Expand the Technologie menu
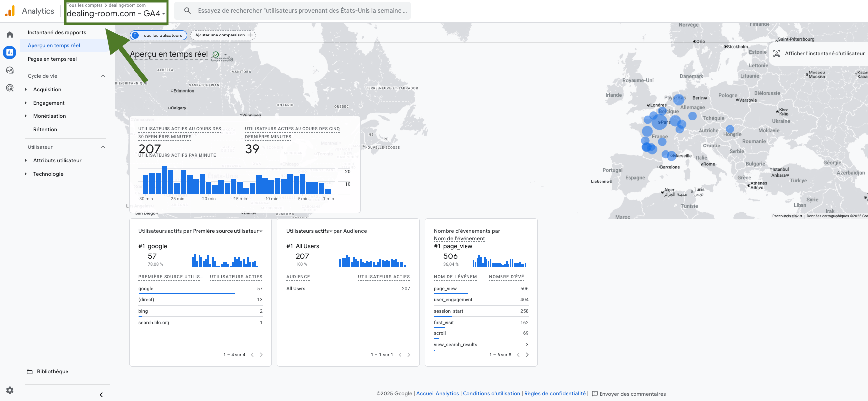 tap(26, 174)
